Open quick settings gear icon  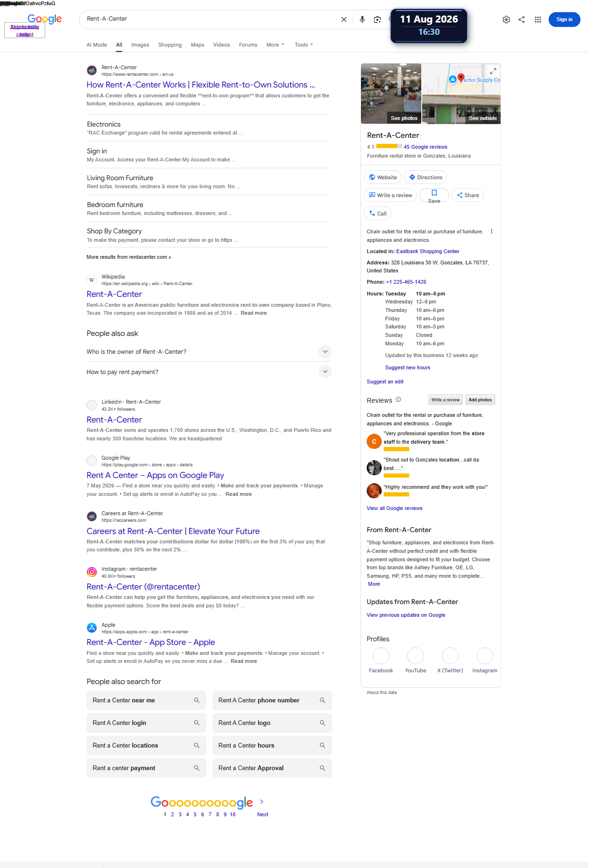click(x=506, y=19)
